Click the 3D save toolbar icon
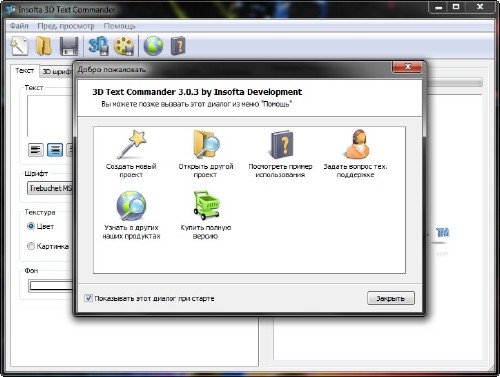Image resolution: width=500 pixels, height=377 pixels. tap(99, 46)
